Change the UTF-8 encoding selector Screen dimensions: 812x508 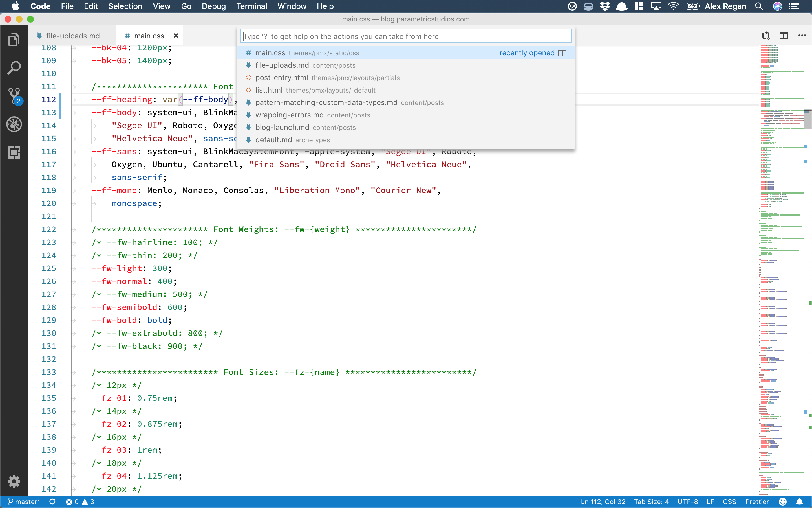(687, 502)
